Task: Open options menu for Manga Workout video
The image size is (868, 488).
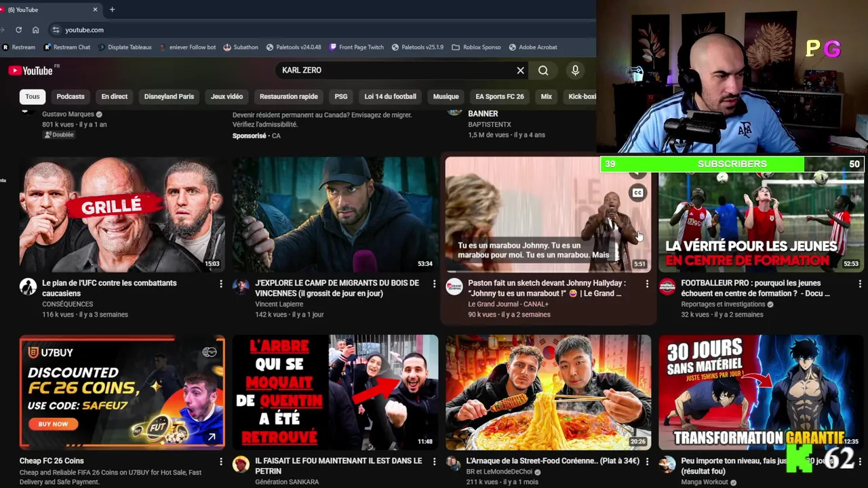Action: tap(860, 462)
